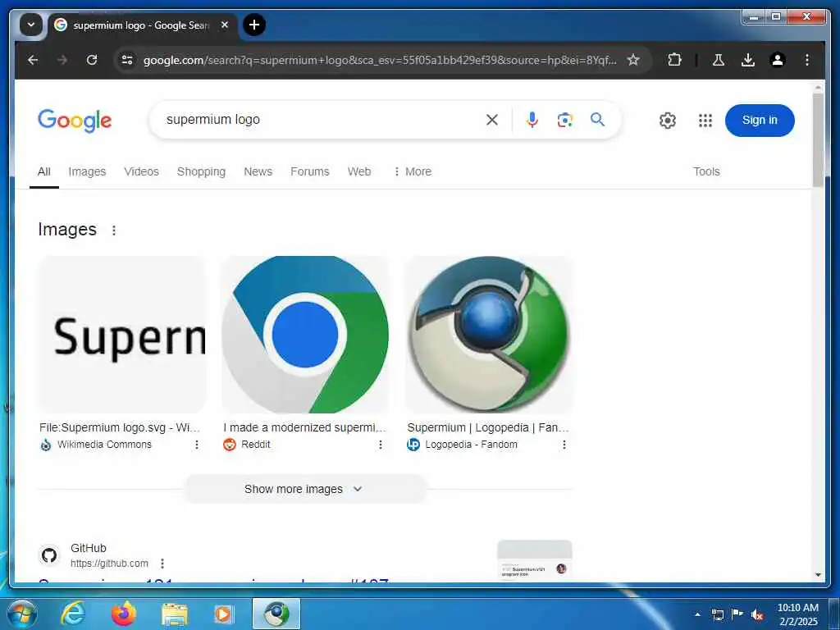Open more options for Logopedia result

[564, 445]
